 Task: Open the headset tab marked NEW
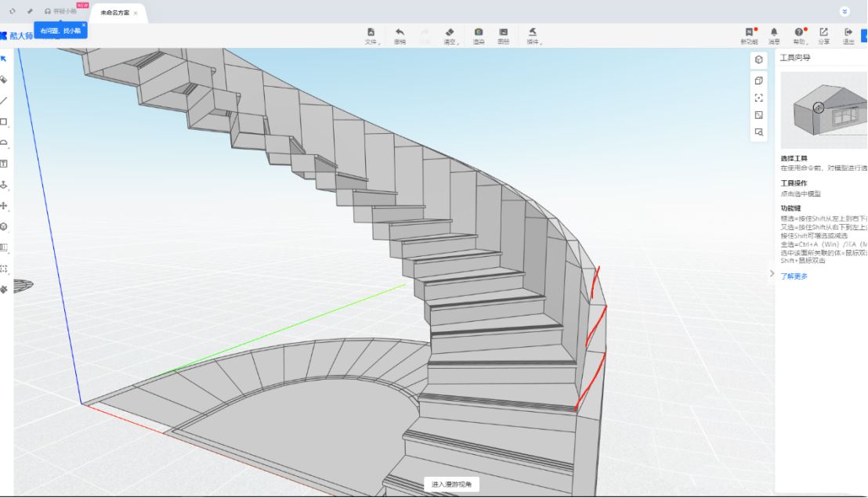click(x=61, y=11)
